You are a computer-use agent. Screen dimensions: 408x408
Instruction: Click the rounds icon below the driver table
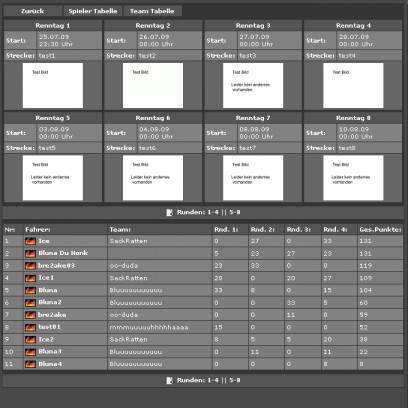pos(170,380)
